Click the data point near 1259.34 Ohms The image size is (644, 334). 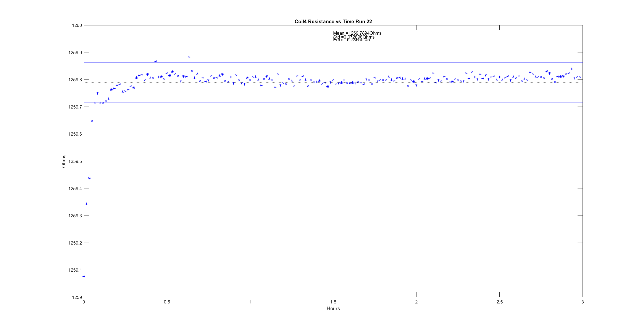pos(87,204)
